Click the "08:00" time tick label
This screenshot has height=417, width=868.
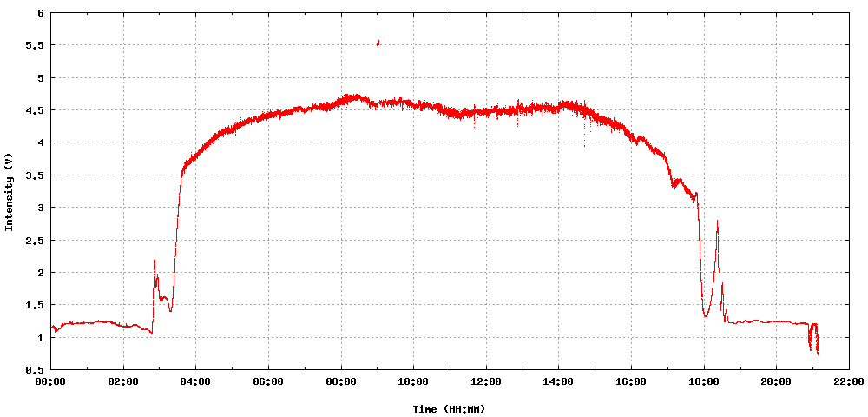(341, 381)
